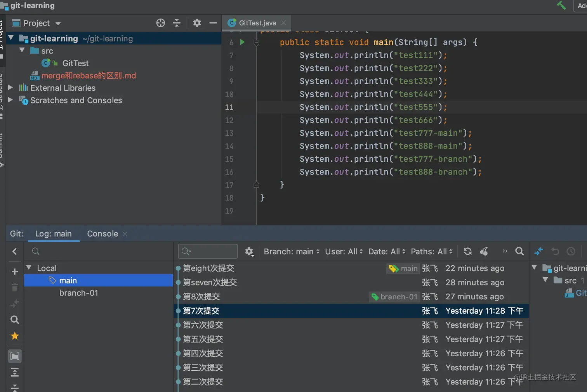Close the Console tab
Screen dimensions: 587x392
[x=125, y=234]
